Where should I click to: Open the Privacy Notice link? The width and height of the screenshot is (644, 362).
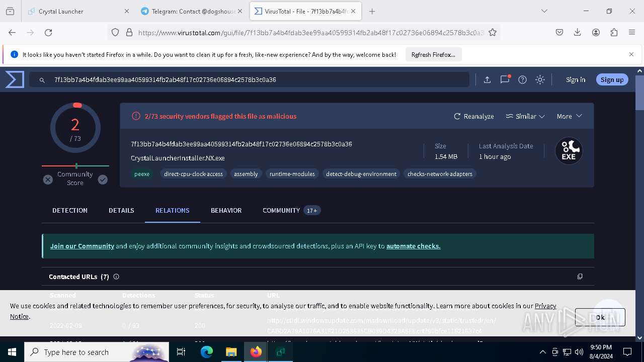pyautogui.click(x=545, y=306)
